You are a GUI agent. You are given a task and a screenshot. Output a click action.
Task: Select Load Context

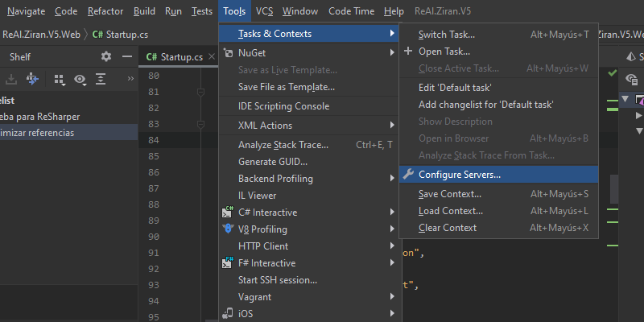click(x=498, y=211)
